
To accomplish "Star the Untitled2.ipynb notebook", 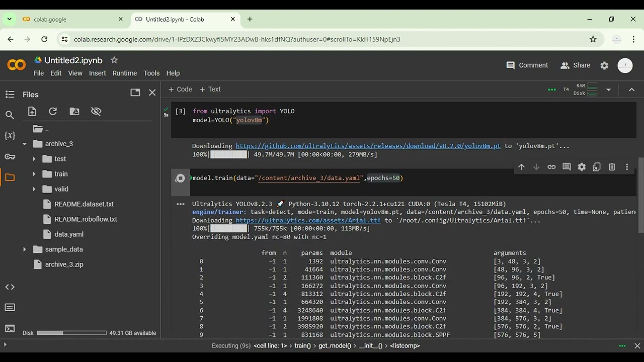I will coord(114,60).
